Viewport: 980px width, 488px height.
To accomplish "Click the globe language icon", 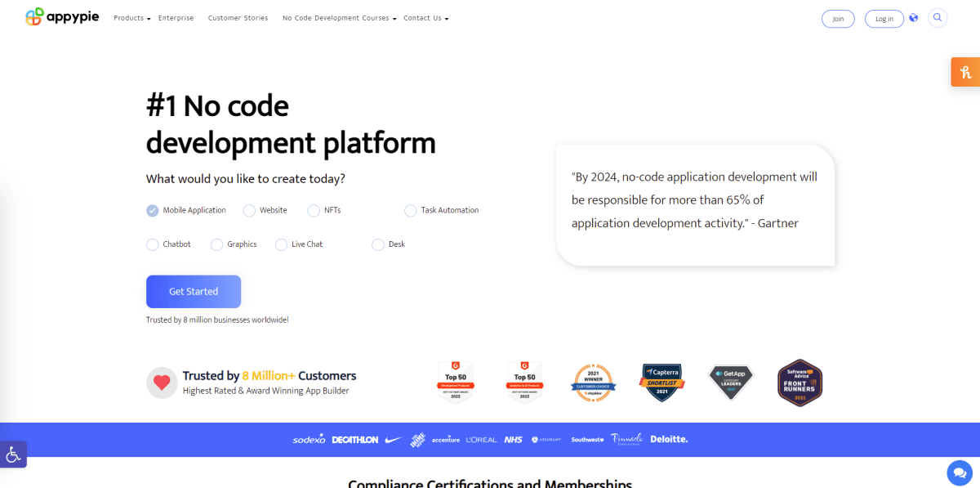I will click(914, 18).
